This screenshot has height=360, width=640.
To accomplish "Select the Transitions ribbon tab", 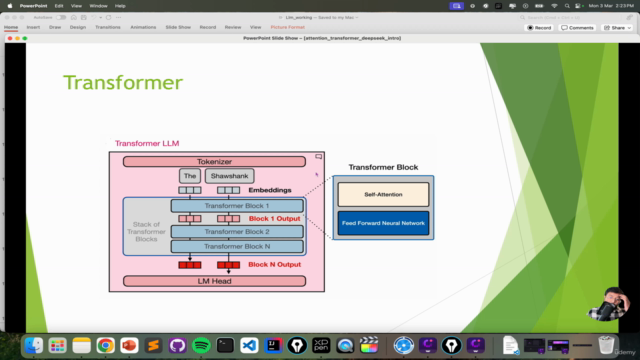I will coord(108,27).
